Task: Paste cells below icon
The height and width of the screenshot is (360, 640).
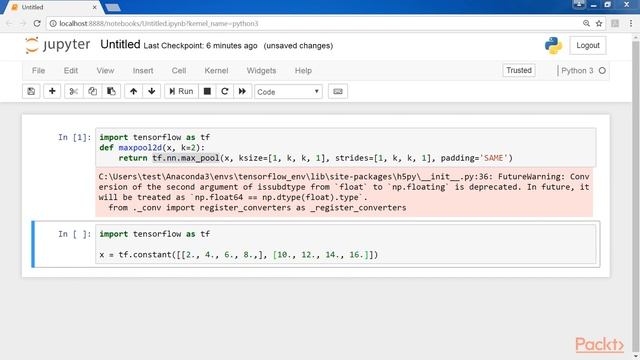Action: 111,91
